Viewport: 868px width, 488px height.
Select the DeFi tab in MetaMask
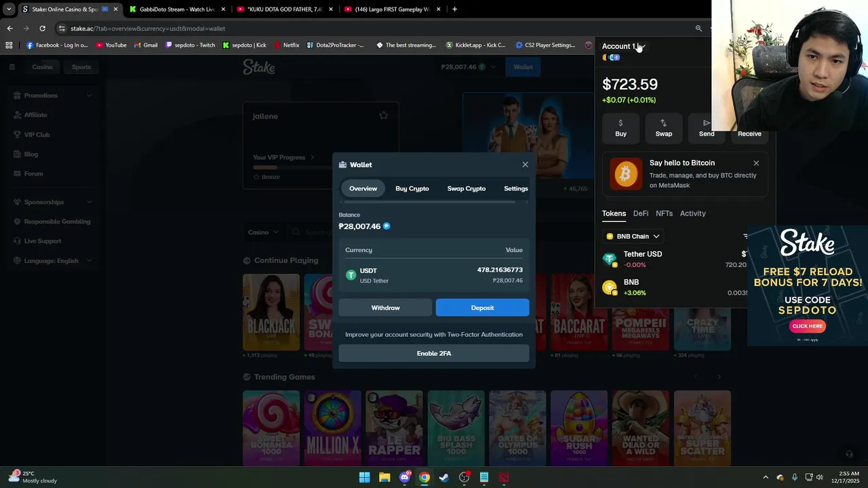tap(641, 213)
